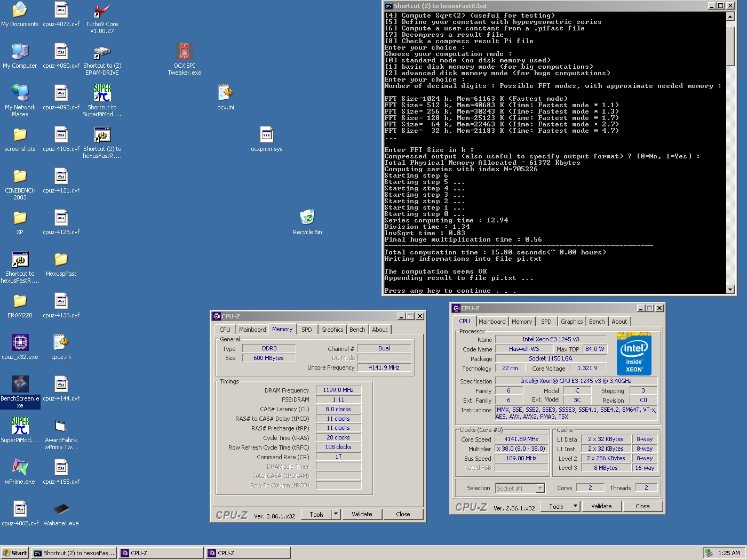Open About tab in right CPU-Z window
Image resolution: width=747 pixels, height=560 pixels.
tap(619, 322)
